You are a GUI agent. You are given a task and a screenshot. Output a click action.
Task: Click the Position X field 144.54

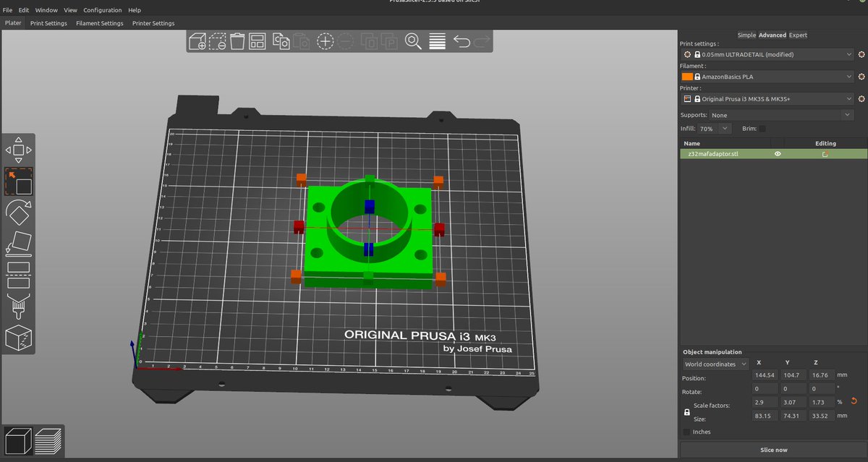[x=765, y=375]
